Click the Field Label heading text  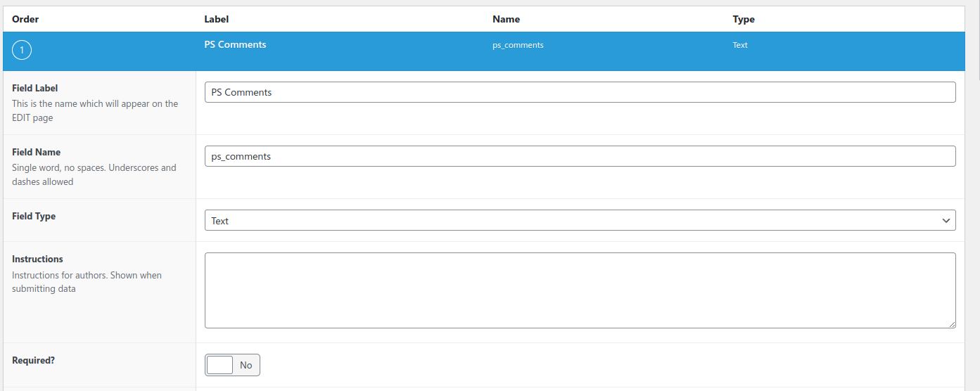coord(35,89)
